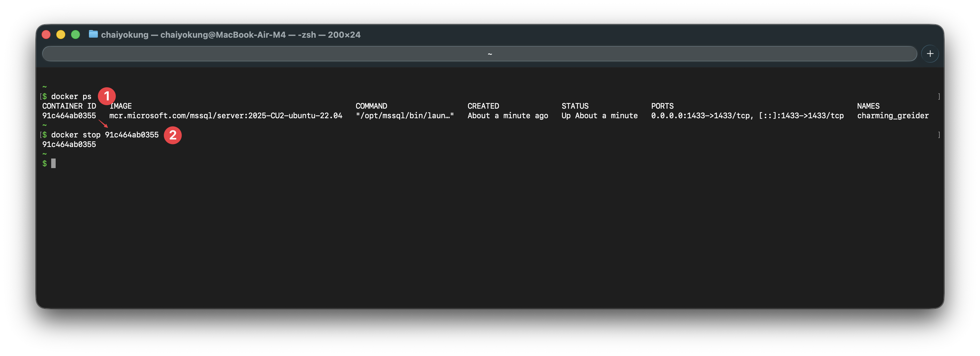Click the CREATED value About a minute ago
980x356 pixels.
[508, 115]
